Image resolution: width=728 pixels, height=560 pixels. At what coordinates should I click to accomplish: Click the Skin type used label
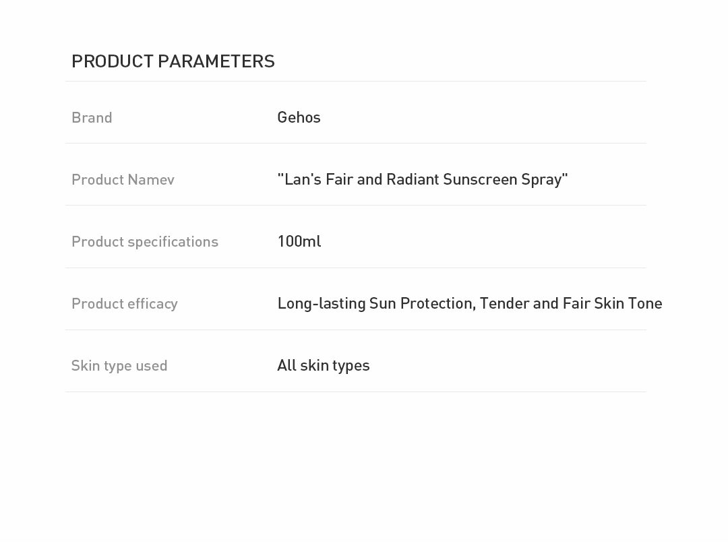coord(119,365)
